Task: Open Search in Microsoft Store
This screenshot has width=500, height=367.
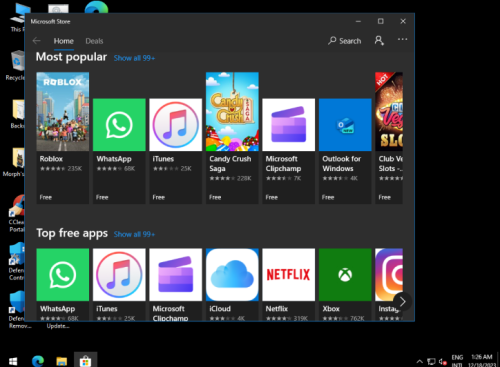Action: tap(345, 41)
